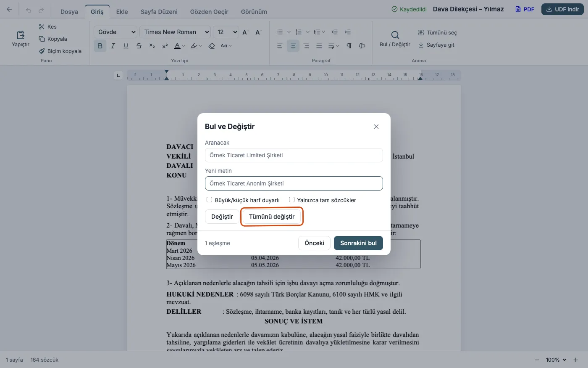This screenshot has width=588, height=368.
Task: Open the font size 12 dropdown
Action: [226, 32]
